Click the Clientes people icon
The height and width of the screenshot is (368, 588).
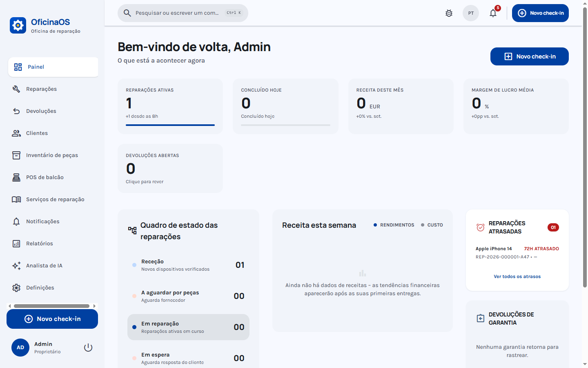coord(16,133)
